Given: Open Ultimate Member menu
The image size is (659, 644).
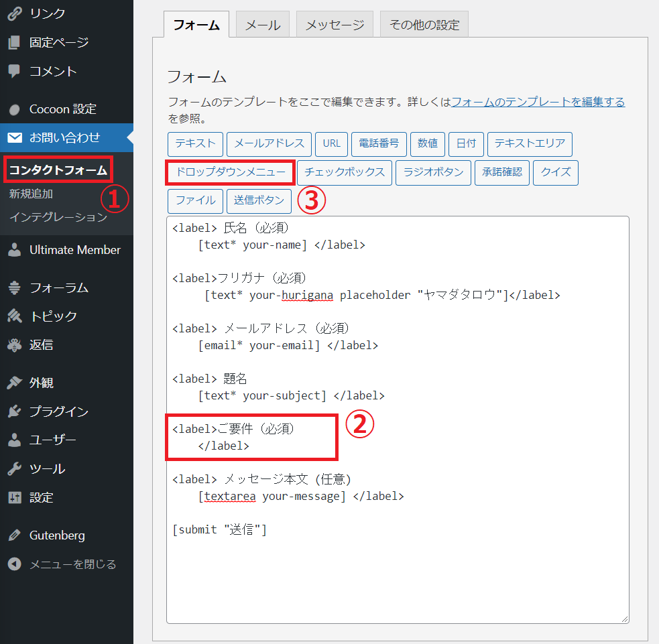Looking at the screenshot, I should pos(66,249).
